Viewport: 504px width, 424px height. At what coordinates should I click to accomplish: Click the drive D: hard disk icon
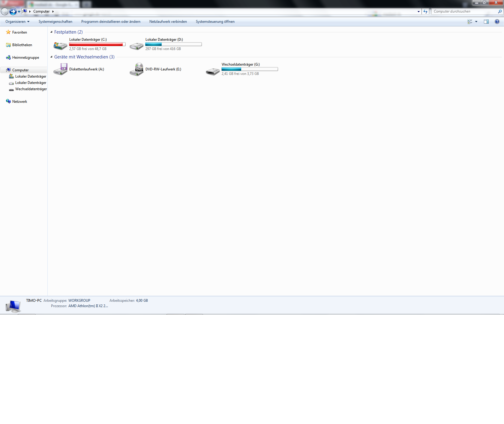(x=136, y=46)
